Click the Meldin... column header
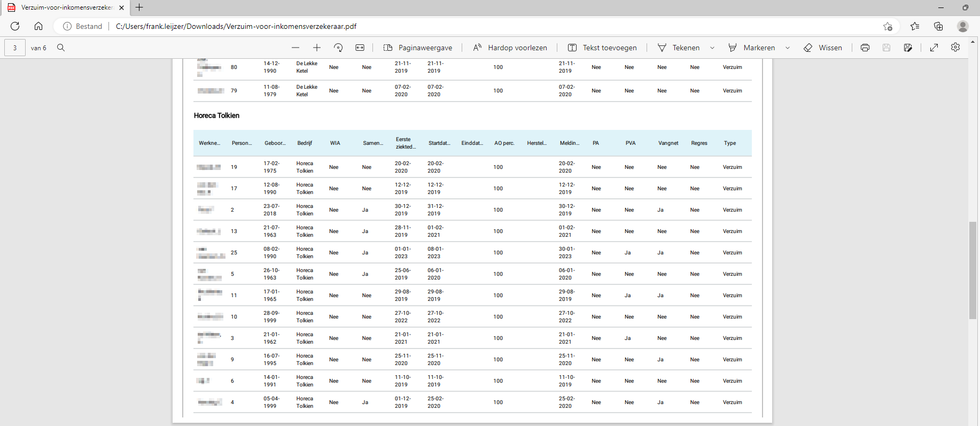The image size is (980, 426). 570,143
